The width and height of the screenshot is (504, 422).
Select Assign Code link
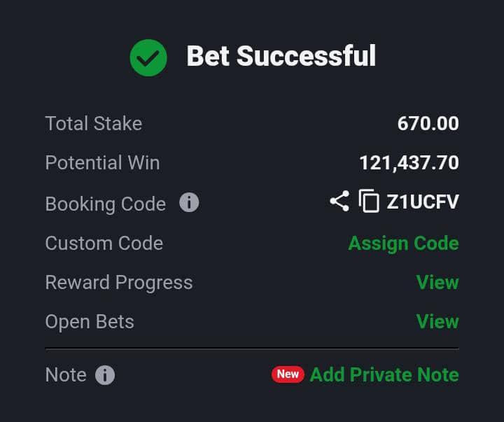(404, 244)
